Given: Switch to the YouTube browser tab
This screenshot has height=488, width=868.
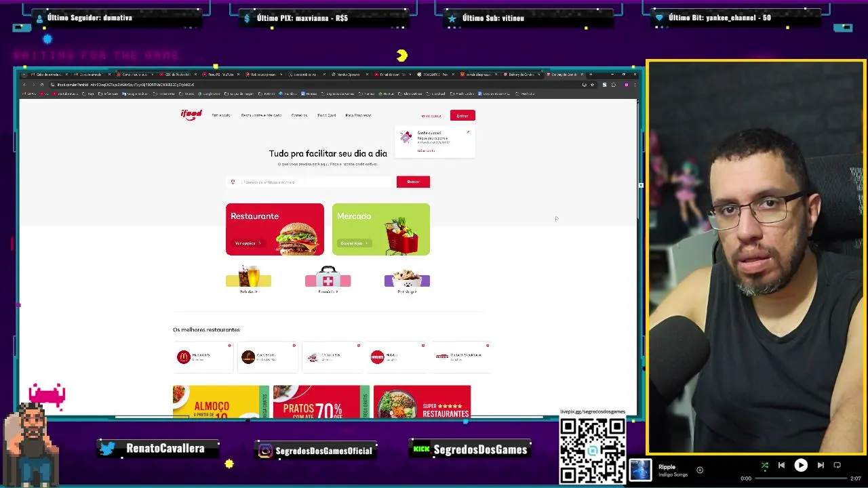Looking at the screenshot, I should (221, 75).
